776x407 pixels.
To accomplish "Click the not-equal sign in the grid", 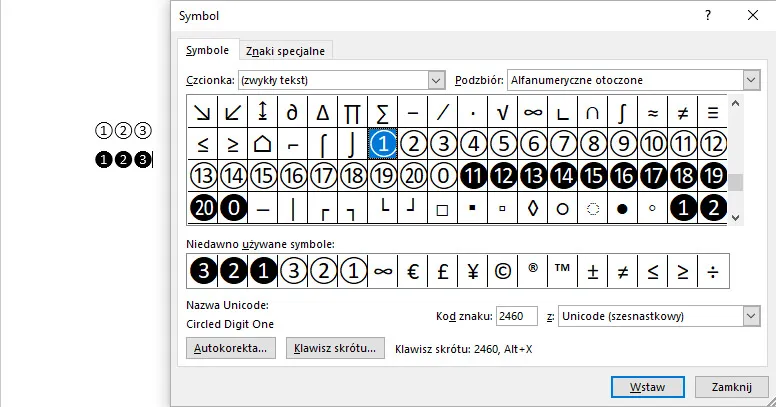I will [x=683, y=112].
